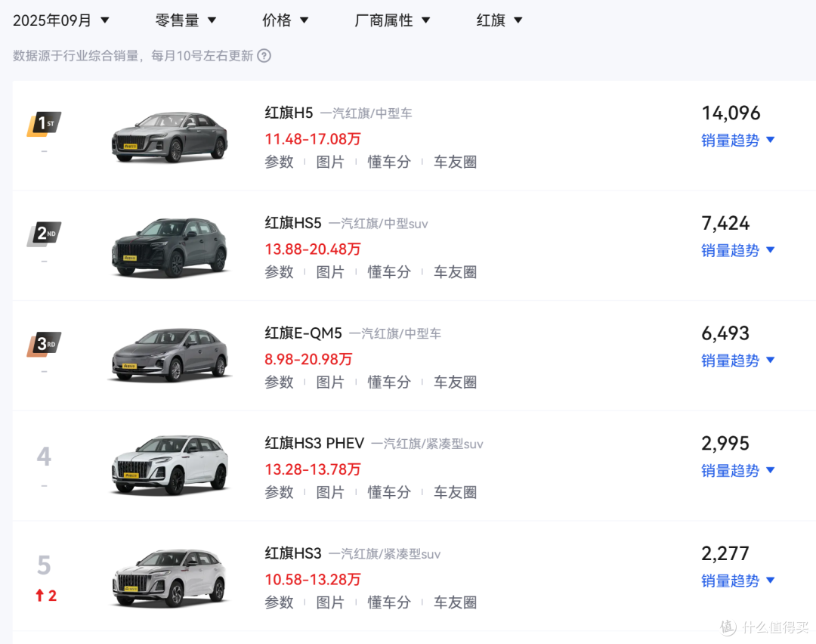Click price 11.48-17.08万 for H5
Screen dimensions: 816x644
313,140
